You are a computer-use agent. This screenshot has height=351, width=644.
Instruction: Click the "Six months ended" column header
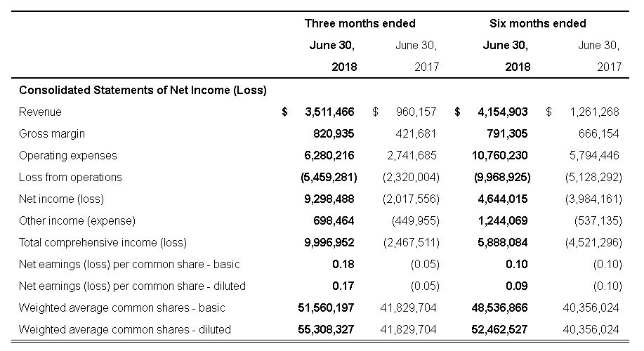(537, 23)
